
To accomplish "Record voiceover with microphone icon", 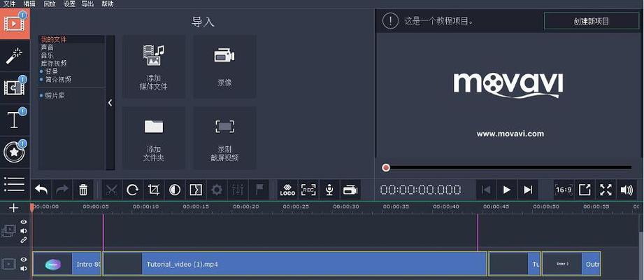I will (x=329, y=190).
